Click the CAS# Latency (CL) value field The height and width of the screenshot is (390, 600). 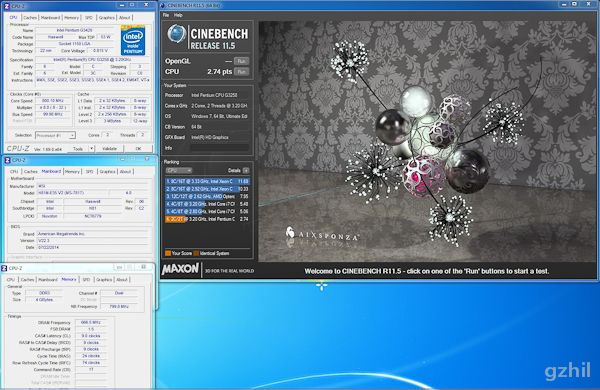90,336
